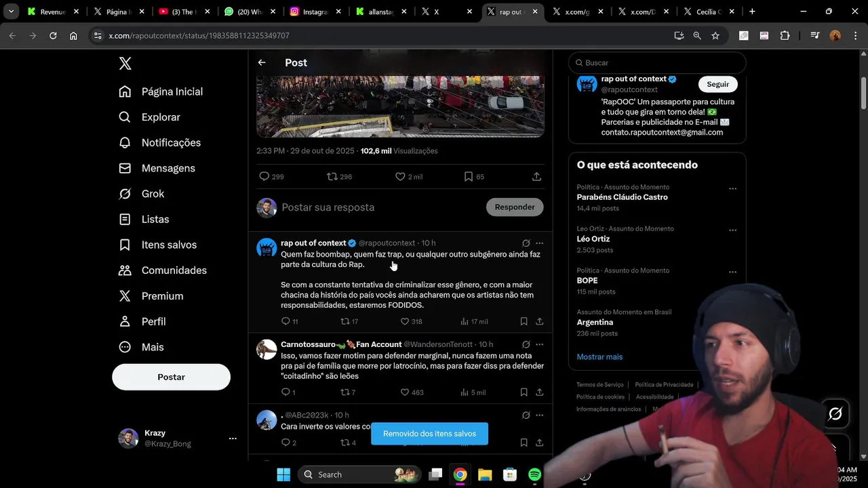Switch to Instagram browser tab
Screen dimensions: 868x488
tap(315, 12)
